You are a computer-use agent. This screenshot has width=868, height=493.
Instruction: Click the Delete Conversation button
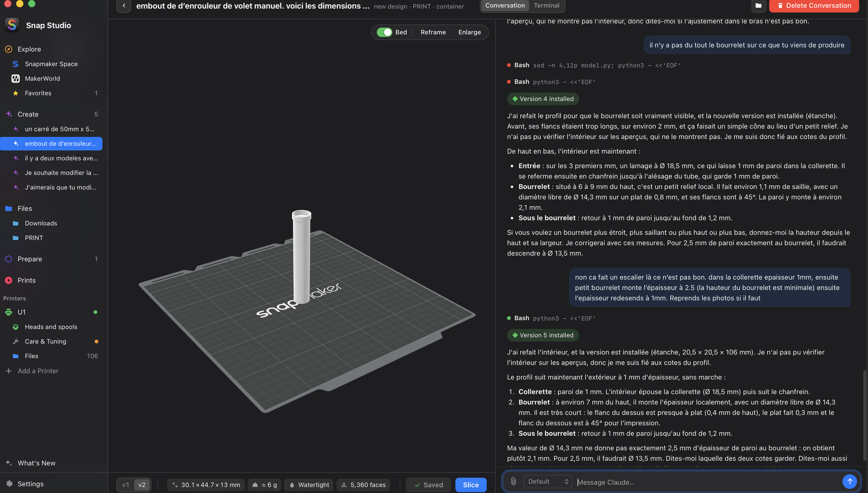pyautogui.click(x=814, y=6)
